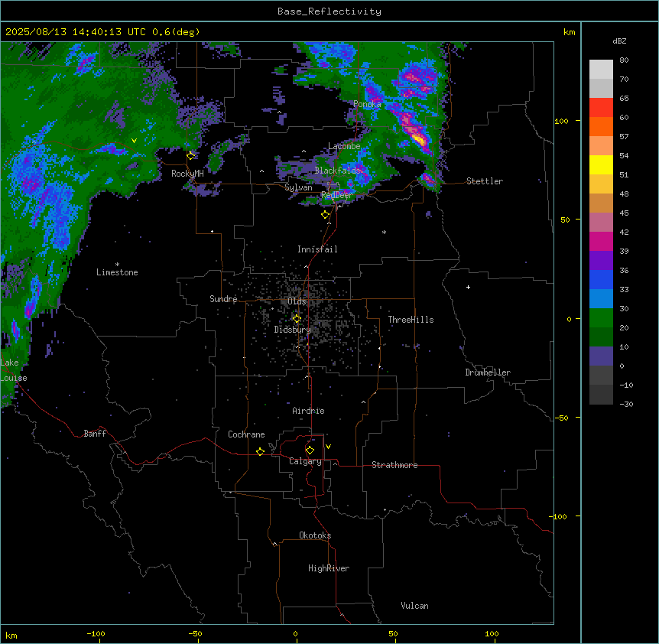The image size is (659, 644).
Task: Click the timestamp 2025/08/13 14:40:13 UTC
Action: pyautogui.click(x=75, y=32)
